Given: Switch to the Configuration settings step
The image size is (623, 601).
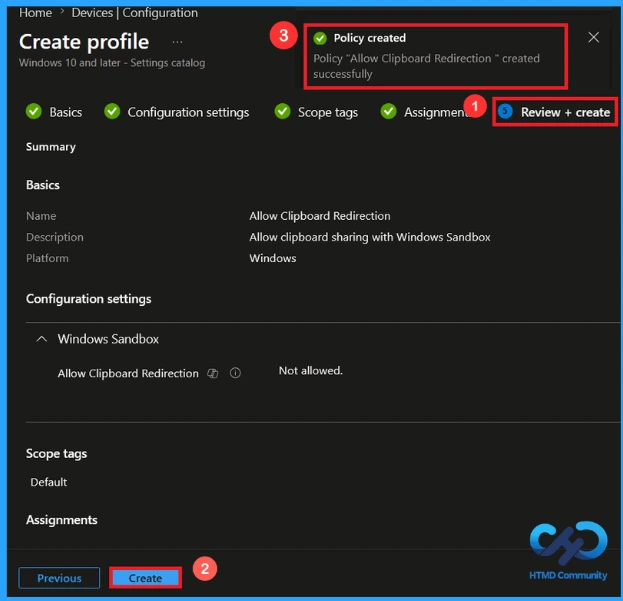Looking at the screenshot, I should tap(188, 112).
